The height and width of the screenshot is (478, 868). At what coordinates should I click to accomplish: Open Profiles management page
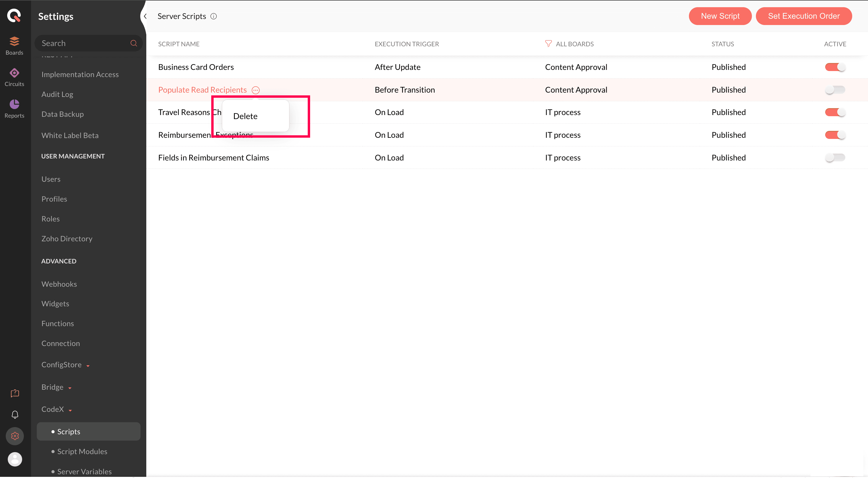coord(54,199)
